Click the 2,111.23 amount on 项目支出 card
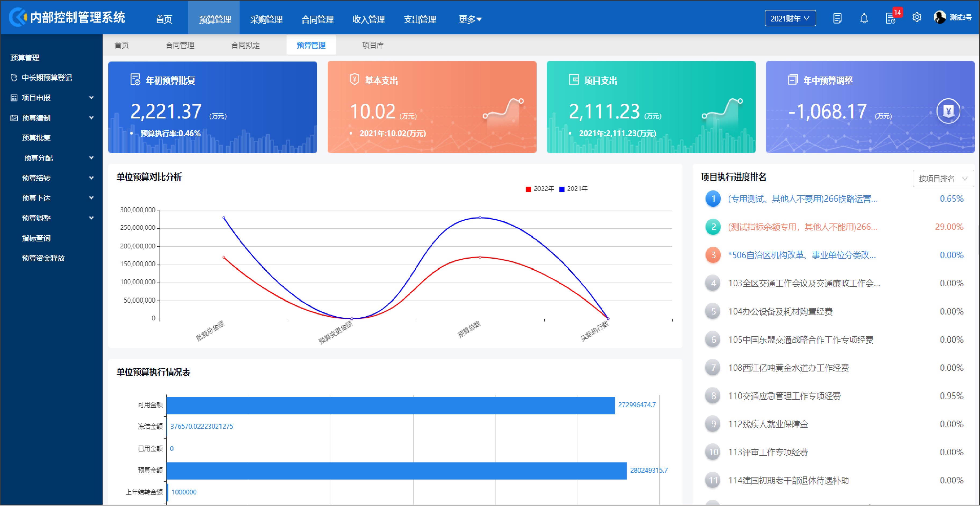 [604, 111]
